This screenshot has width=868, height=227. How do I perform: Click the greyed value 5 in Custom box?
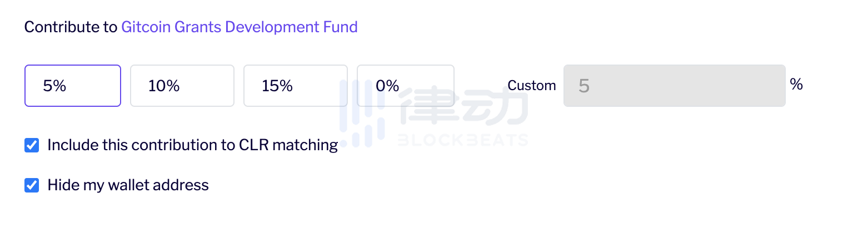[583, 86]
